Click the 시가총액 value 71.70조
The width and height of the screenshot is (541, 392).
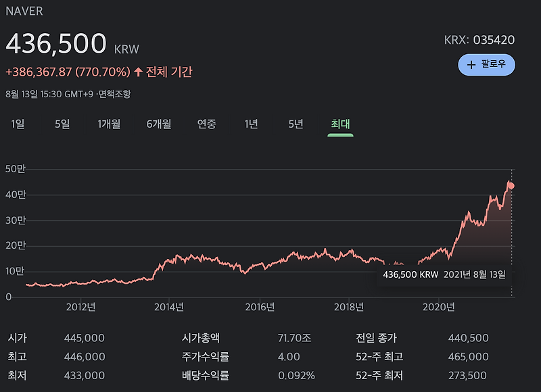295,338
